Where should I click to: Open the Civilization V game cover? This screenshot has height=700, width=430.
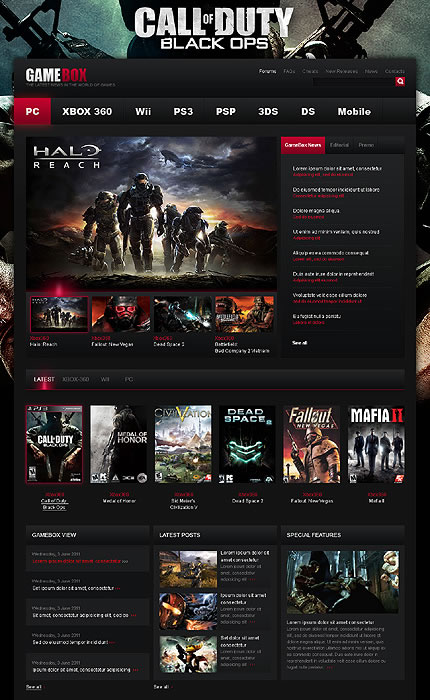click(x=183, y=444)
